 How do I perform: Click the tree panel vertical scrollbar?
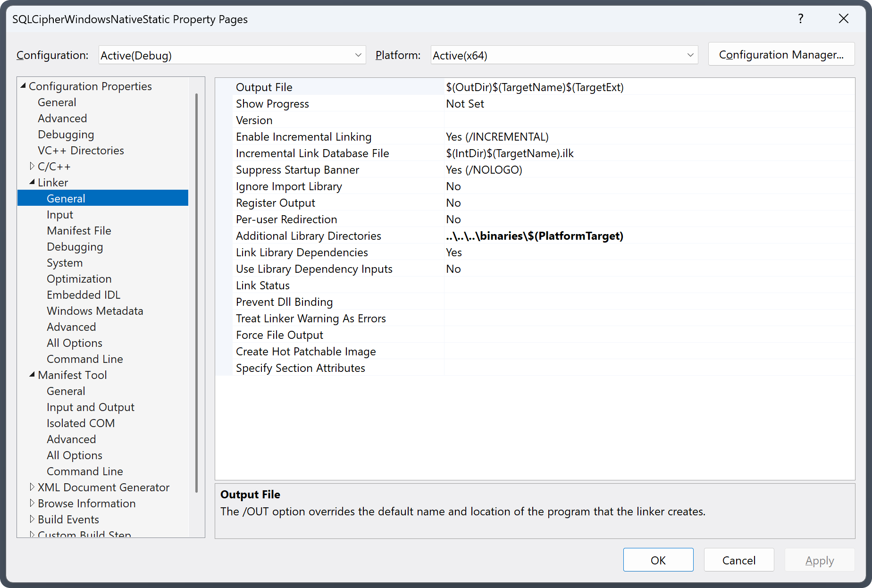click(196, 293)
